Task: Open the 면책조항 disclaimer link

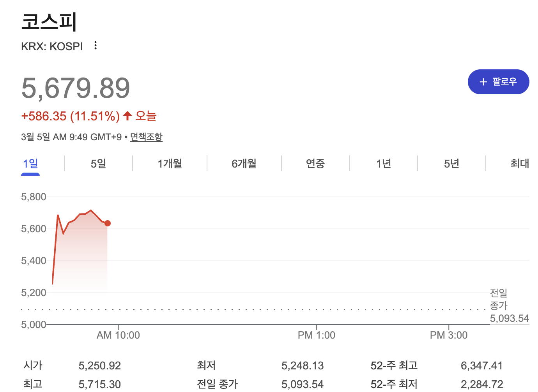Action: pyautogui.click(x=146, y=137)
